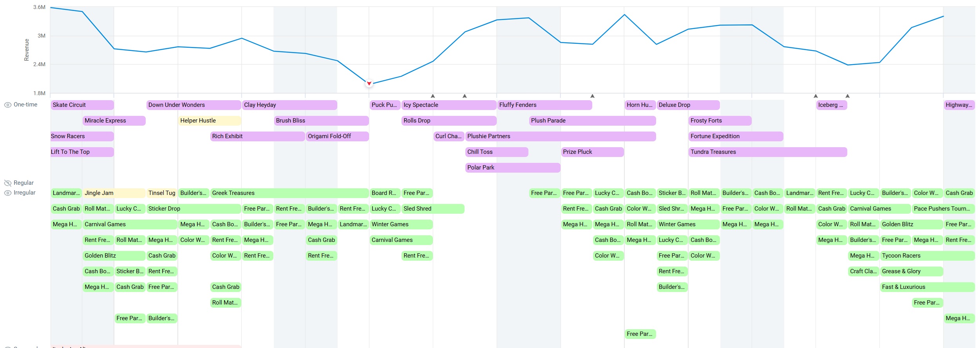Screen dimensions: 980x348
Task: Open the Tundra Treasures event bar
Action: tap(768, 152)
